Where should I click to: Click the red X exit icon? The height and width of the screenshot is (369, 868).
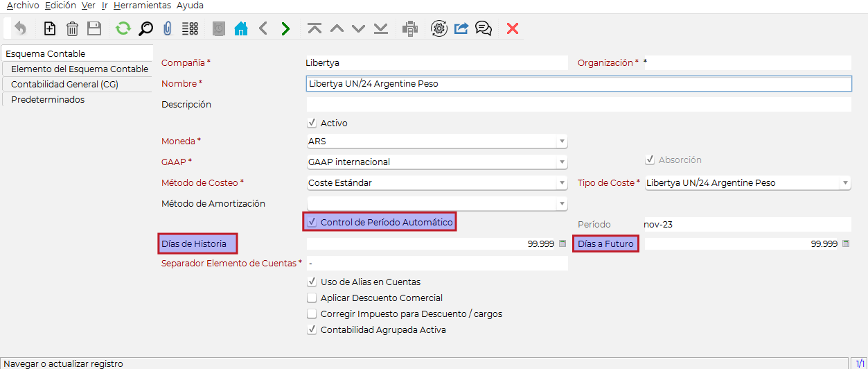point(513,28)
